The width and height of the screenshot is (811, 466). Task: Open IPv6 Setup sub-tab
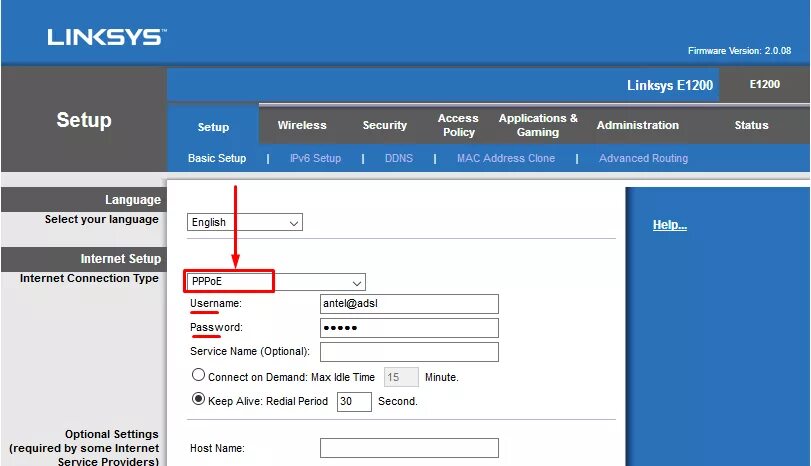tap(316, 158)
